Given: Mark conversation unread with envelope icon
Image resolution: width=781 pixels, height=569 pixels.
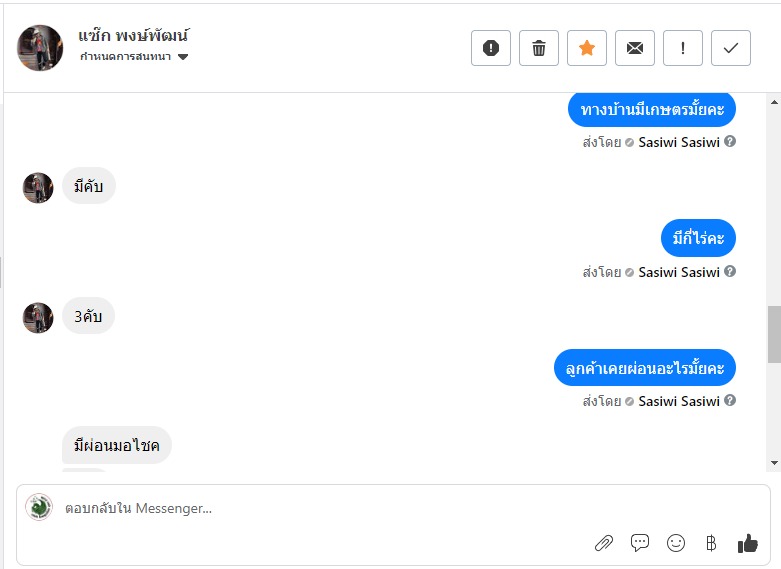Looking at the screenshot, I should click(635, 48).
